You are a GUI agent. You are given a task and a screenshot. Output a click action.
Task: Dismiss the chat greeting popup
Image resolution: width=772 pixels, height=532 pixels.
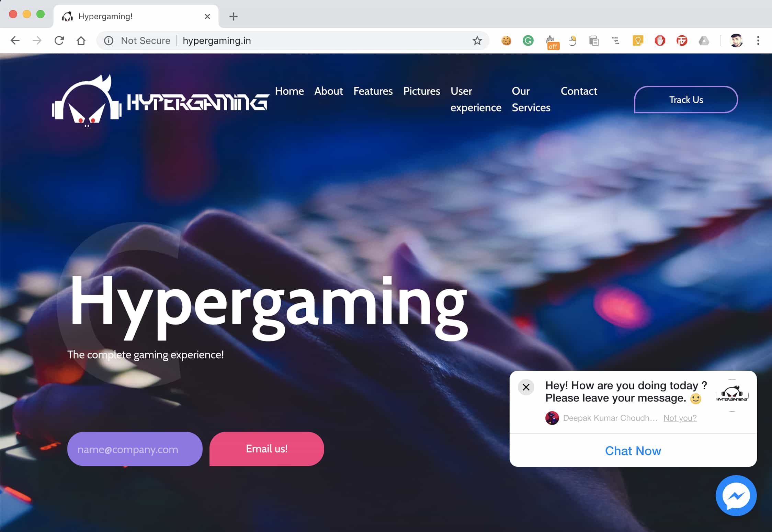point(526,387)
